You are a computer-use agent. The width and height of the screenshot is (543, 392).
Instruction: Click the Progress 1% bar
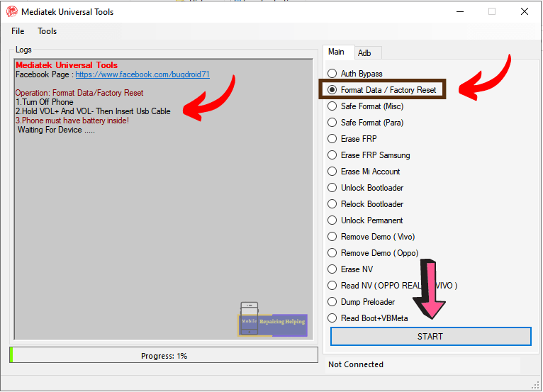click(164, 356)
